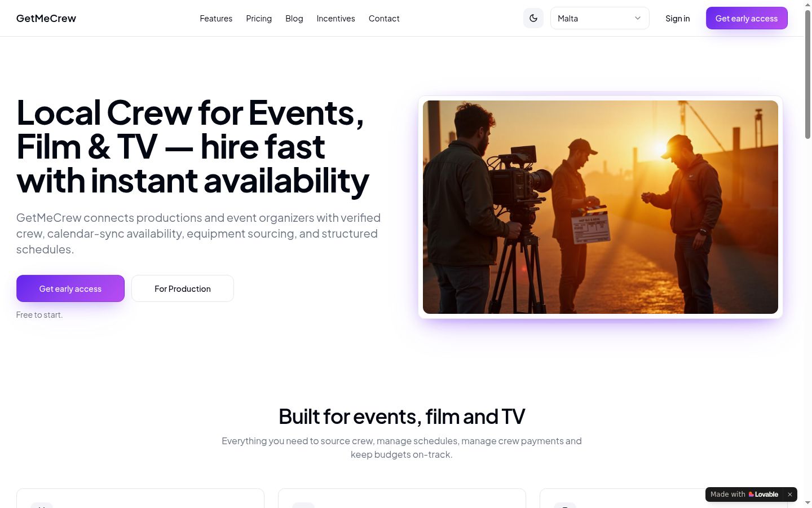Click Get early access in the header
812x508 pixels.
(x=747, y=18)
